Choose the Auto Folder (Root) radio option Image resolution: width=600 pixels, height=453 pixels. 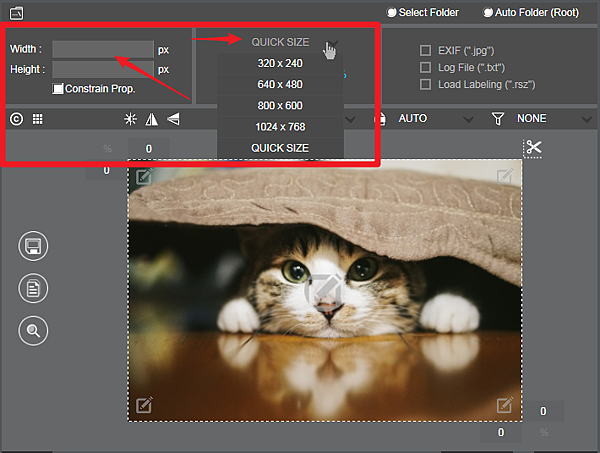click(531, 13)
